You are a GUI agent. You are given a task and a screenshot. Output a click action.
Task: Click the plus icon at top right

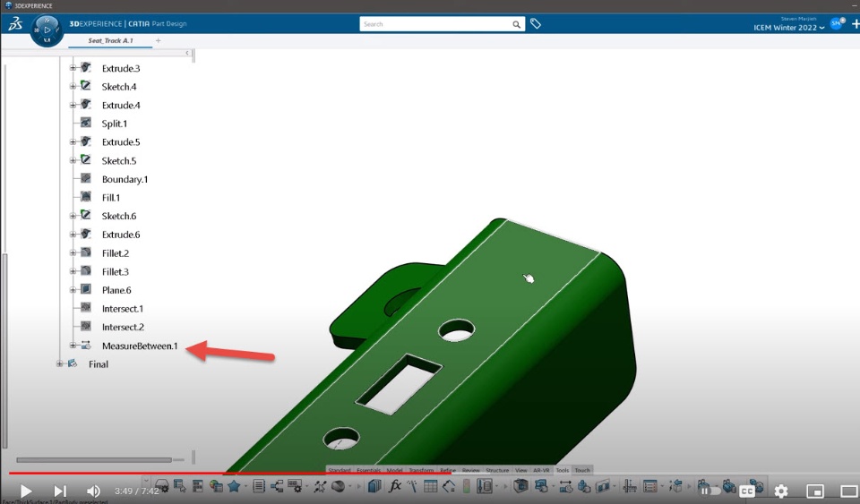(855, 23)
